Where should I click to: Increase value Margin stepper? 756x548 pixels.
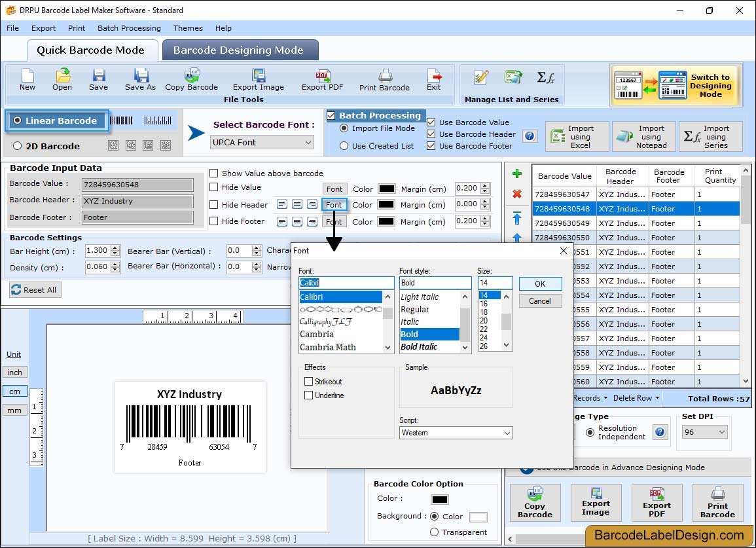pos(485,186)
